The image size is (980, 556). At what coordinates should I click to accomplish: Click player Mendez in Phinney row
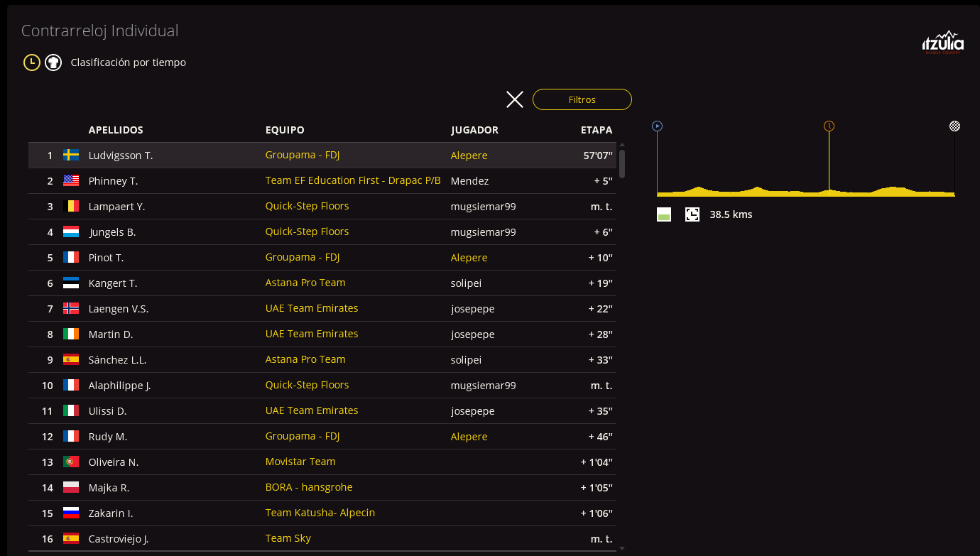pyautogui.click(x=470, y=181)
